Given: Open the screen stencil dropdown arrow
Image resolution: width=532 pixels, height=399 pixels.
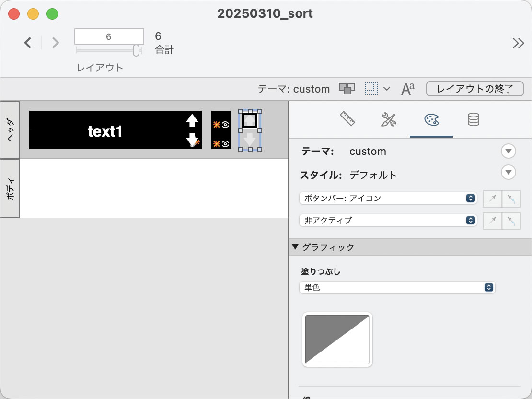Looking at the screenshot, I should (386, 89).
